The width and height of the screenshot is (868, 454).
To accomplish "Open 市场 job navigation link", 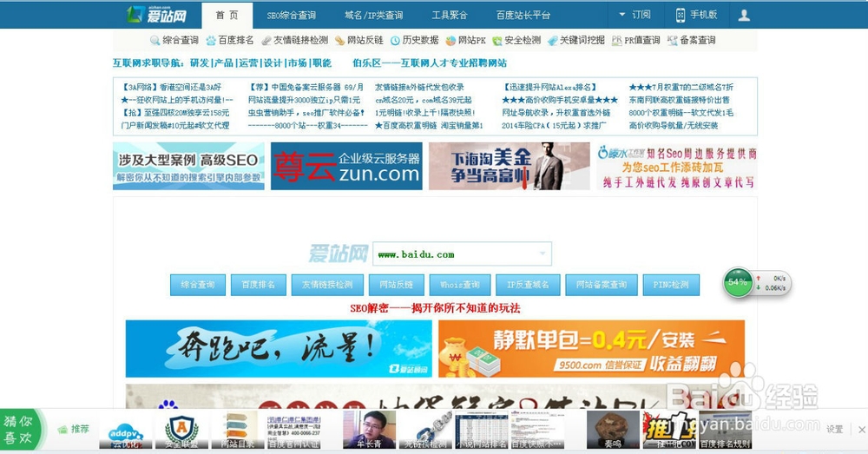I will [x=297, y=63].
